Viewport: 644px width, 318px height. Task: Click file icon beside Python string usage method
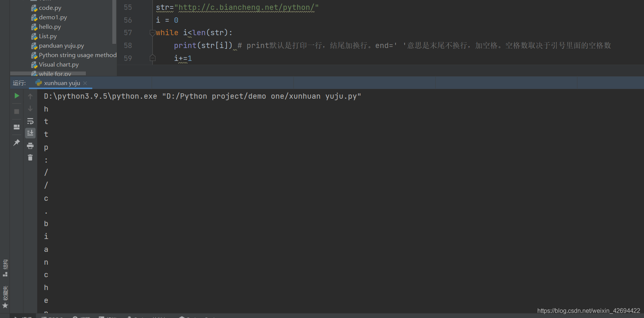[x=34, y=55]
